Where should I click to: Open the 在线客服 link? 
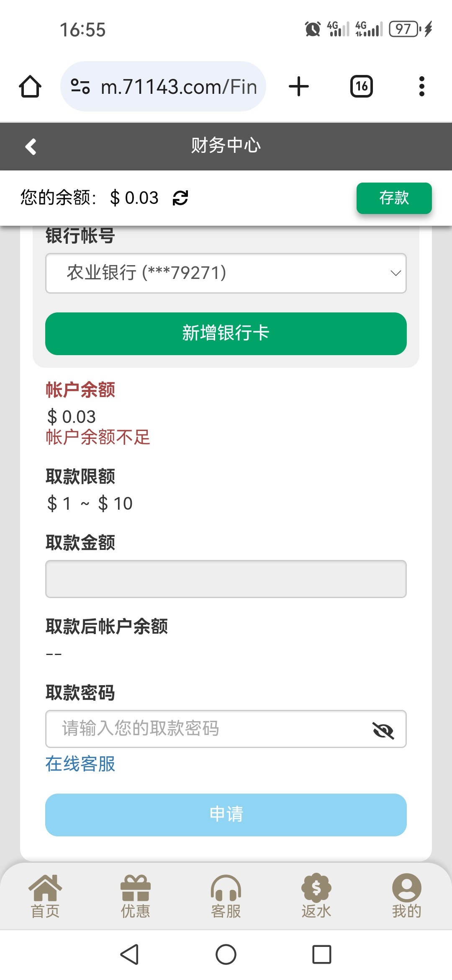tap(80, 764)
